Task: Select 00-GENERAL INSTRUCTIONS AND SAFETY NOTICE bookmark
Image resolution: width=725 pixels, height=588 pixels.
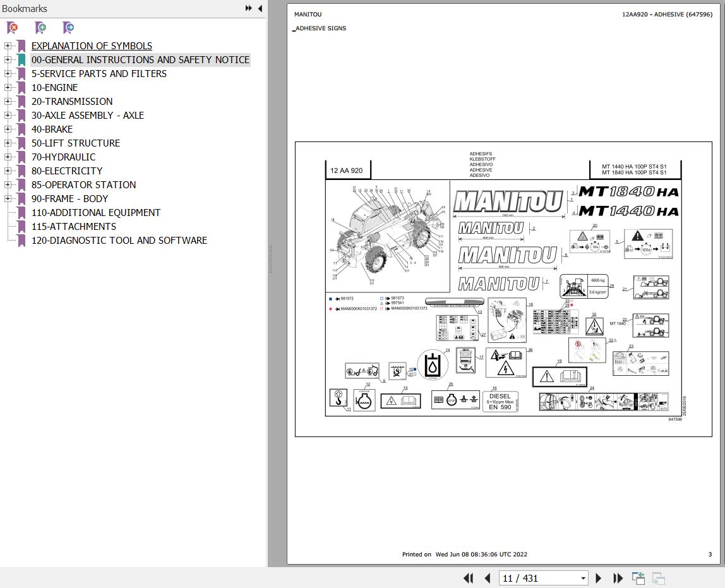Action: pyautogui.click(x=141, y=59)
